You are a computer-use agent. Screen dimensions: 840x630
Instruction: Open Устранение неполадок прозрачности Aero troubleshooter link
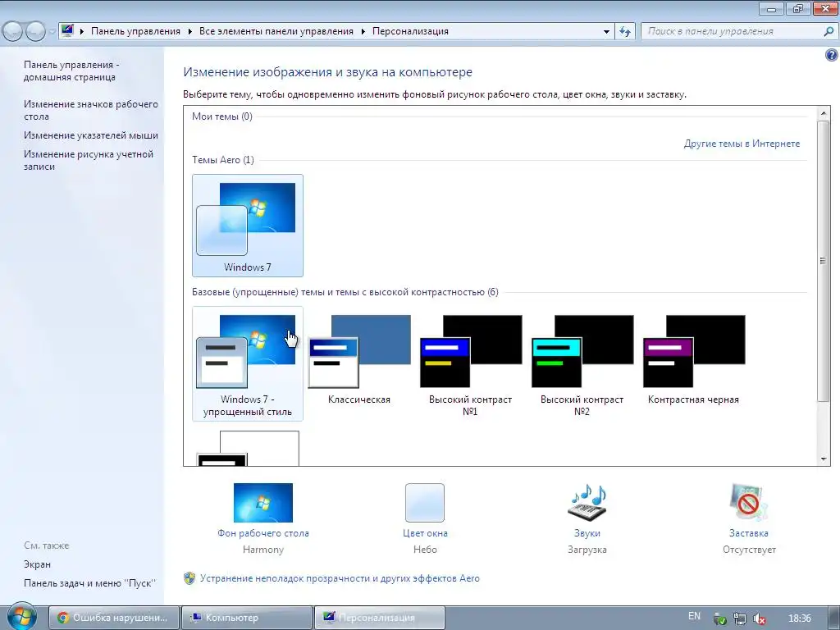tap(340, 578)
